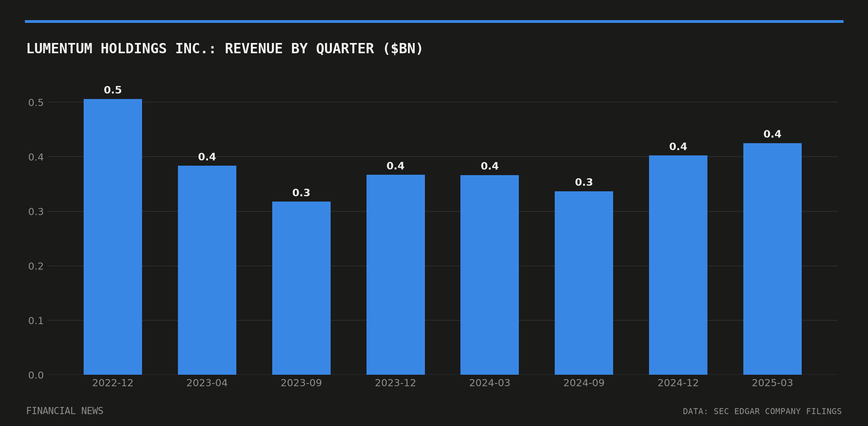This screenshot has width=868, height=426.
Task: Click the 0.3 value label above 2023-09 bar
Action: (301, 193)
